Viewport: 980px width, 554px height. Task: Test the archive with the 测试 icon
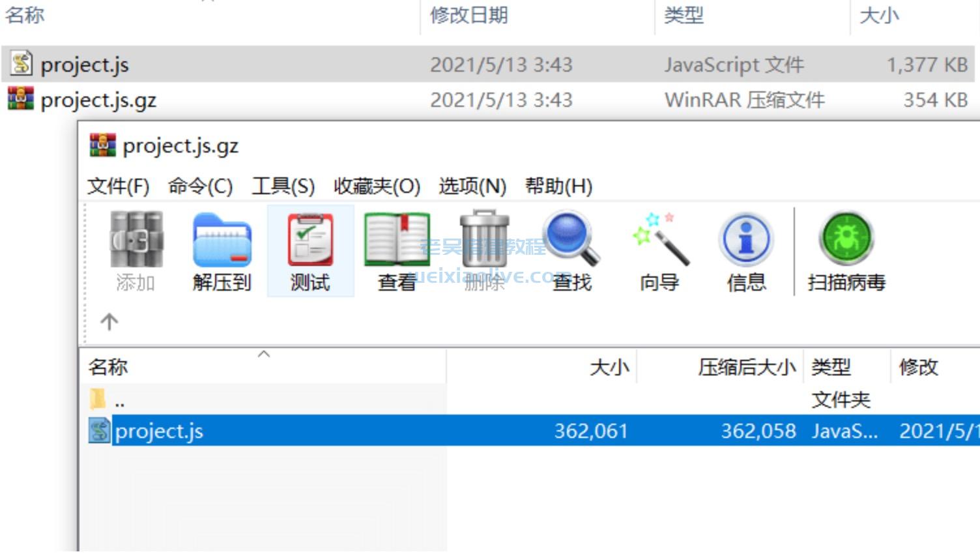click(x=310, y=248)
